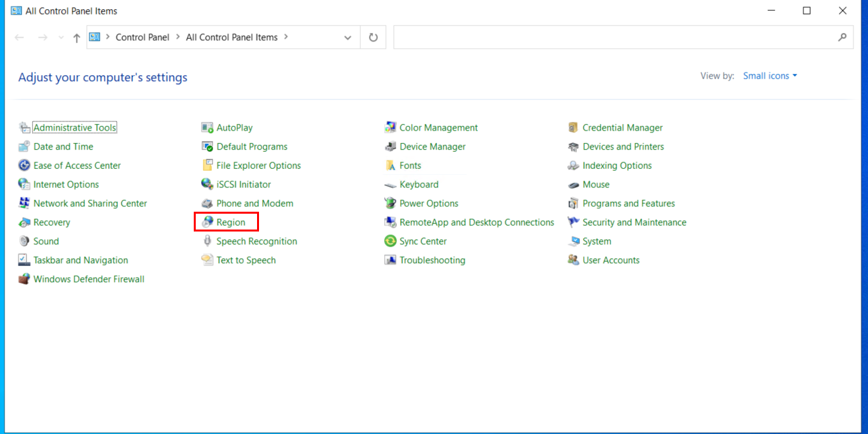Open the Windows Defender Firewall icon
The image size is (868, 434).
(24, 279)
